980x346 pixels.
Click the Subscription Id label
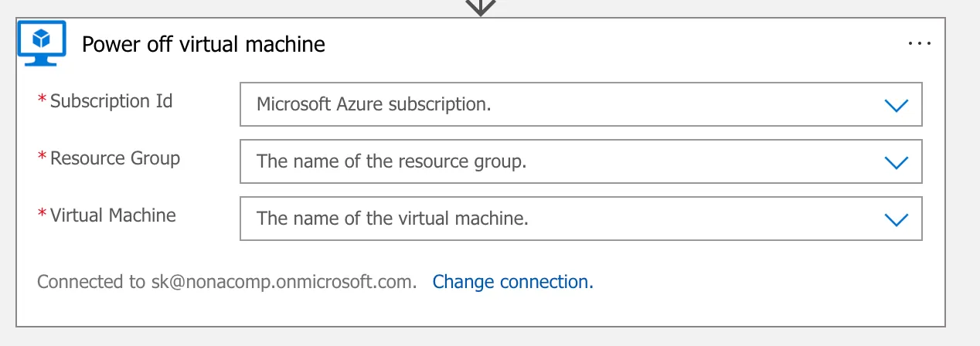[x=111, y=102]
